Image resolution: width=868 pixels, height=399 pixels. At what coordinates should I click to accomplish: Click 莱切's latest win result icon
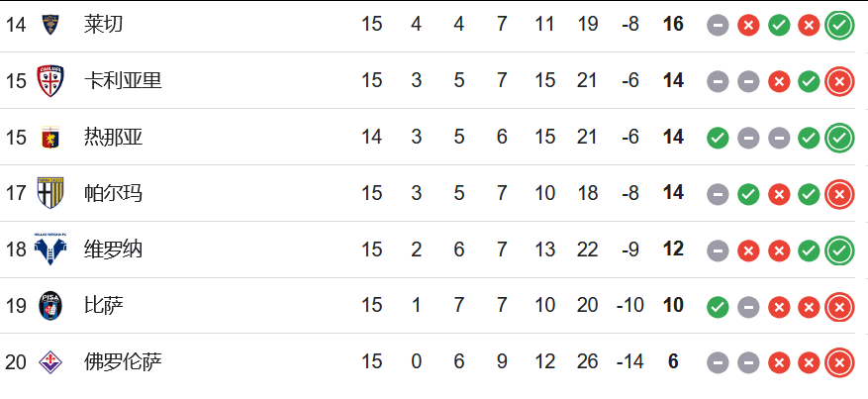coord(839,26)
